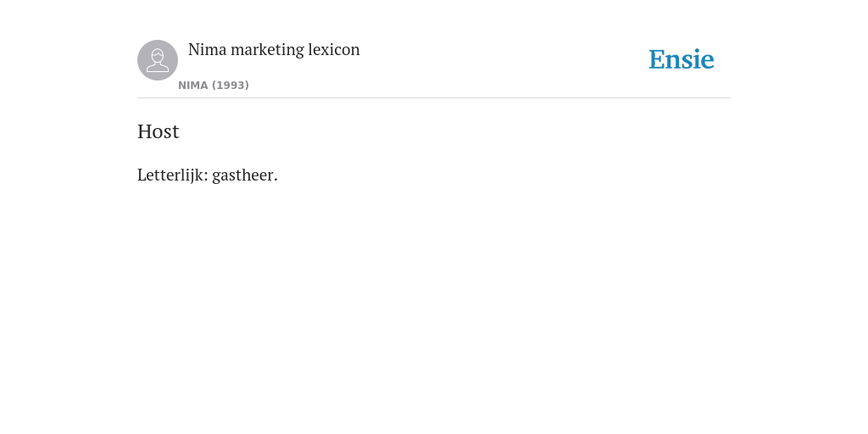
Task: Click the NIMA (1993) author label
Action: (214, 86)
